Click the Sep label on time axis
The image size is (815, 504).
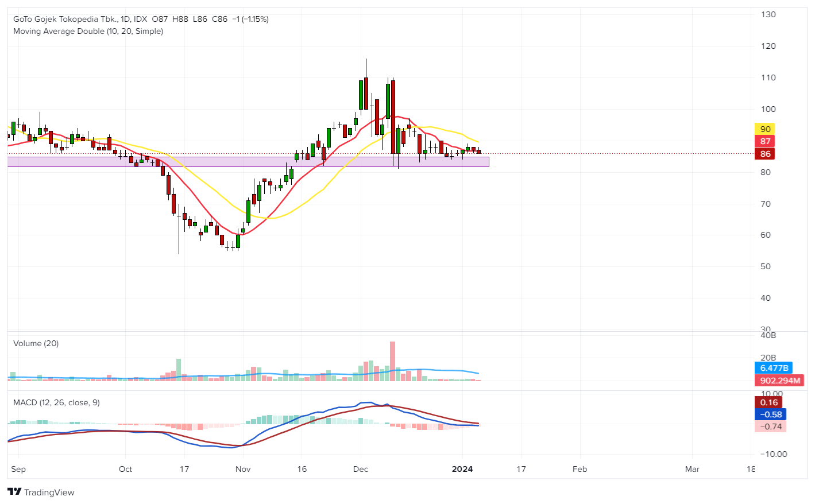coord(18,469)
